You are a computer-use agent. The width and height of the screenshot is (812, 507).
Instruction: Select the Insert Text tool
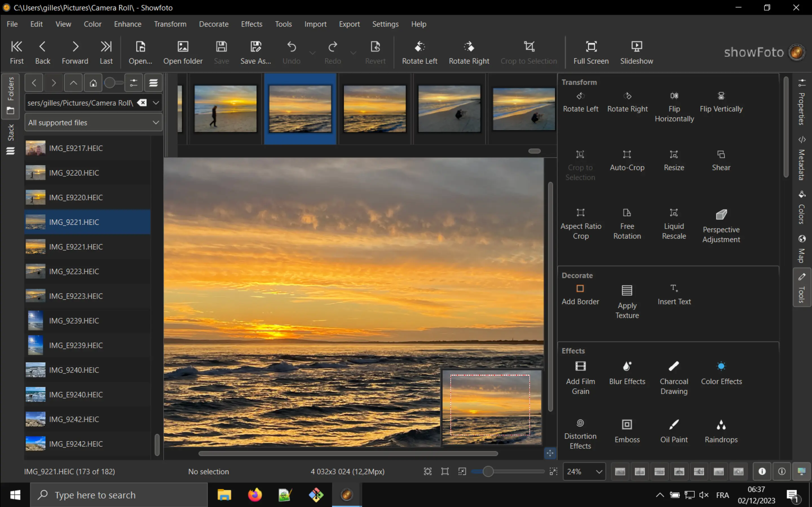674,294
